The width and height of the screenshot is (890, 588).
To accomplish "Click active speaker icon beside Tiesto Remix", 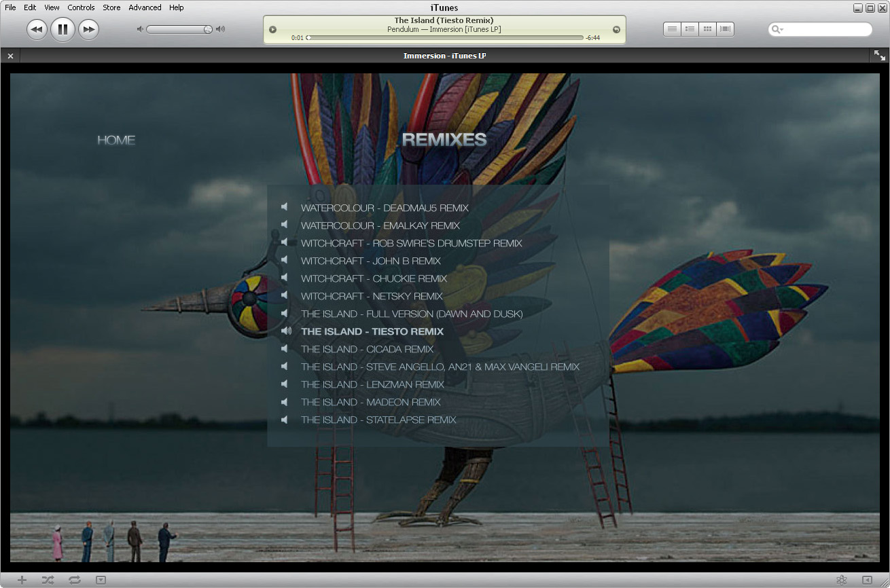I will pyautogui.click(x=286, y=331).
